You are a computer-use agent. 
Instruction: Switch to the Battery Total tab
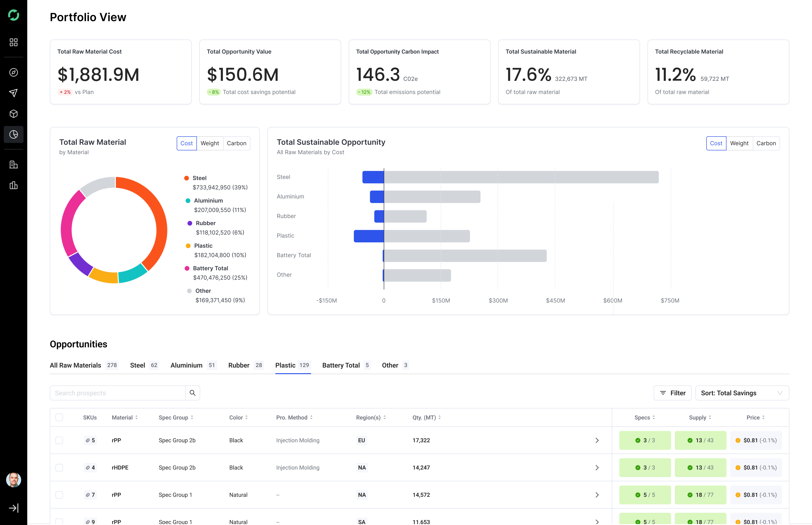346,365
